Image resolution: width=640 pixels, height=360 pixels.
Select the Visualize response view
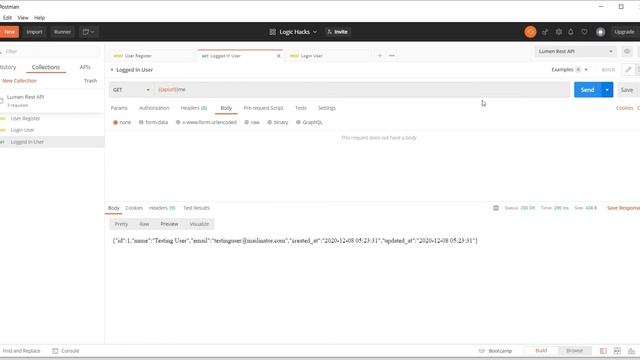click(x=199, y=224)
